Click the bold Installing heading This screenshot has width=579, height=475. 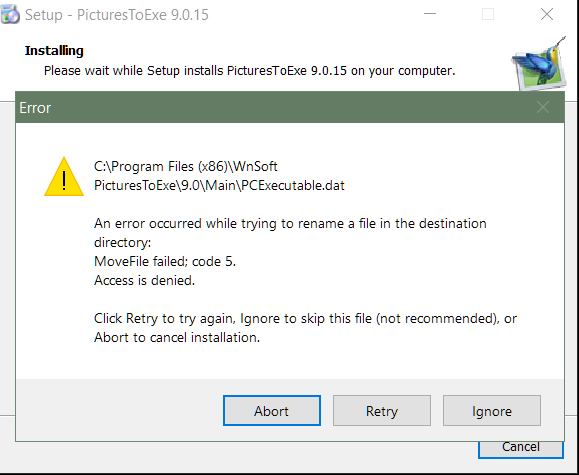54,50
